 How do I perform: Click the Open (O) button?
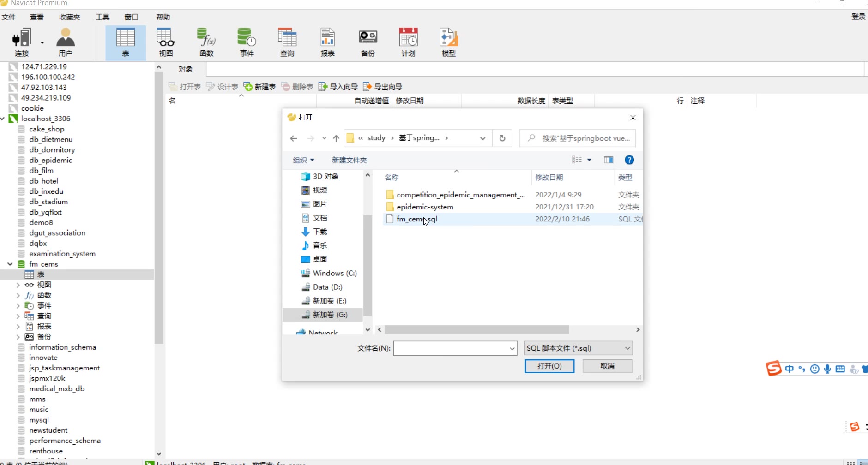549,366
